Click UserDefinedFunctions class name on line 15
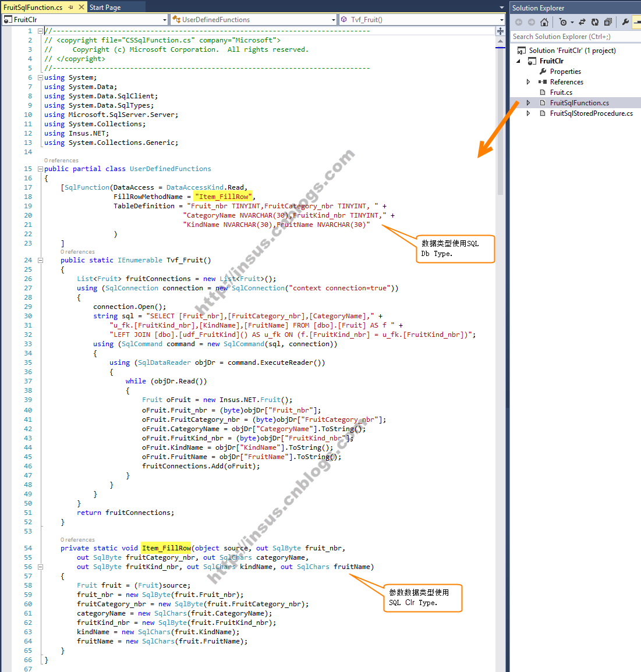This screenshot has height=672, width=641. point(170,169)
